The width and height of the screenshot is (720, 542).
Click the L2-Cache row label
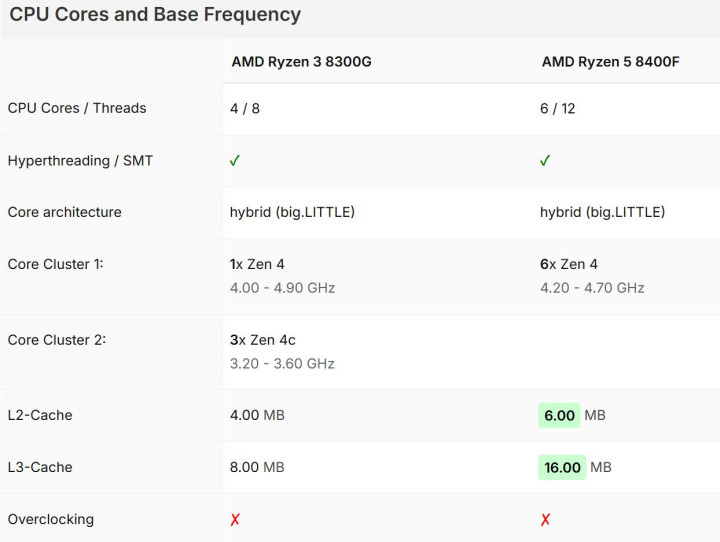coord(40,415)
